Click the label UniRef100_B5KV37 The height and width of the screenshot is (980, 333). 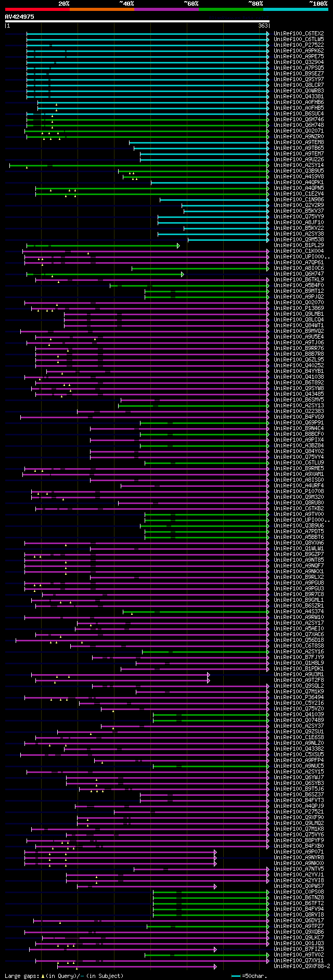click(x=299, y=211)
